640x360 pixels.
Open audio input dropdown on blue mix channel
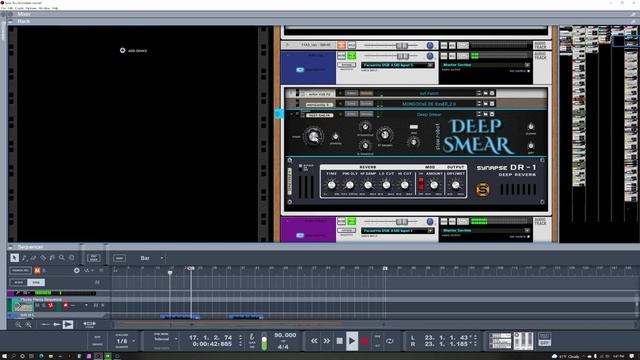[397, 65]
